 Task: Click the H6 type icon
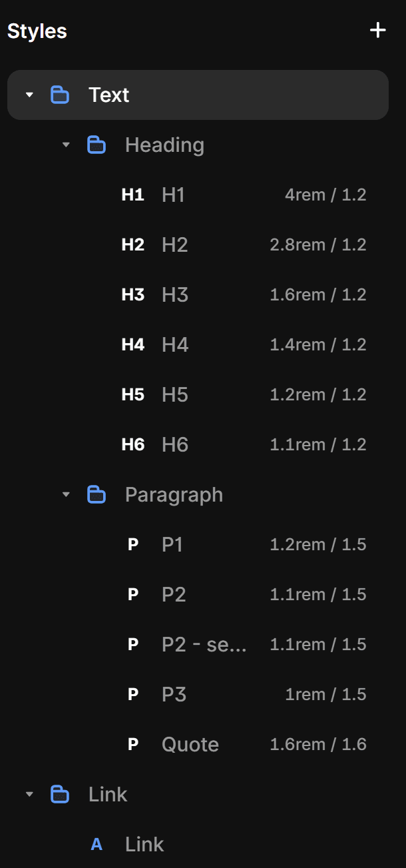point(133,444)
